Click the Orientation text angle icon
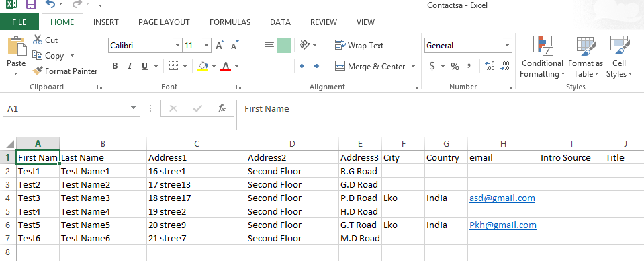 pos(305,45)
